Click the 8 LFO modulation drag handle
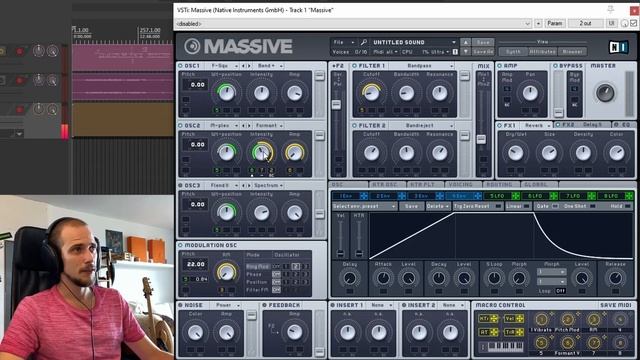Viewport: 640px width, 360px height. (629, 196)
